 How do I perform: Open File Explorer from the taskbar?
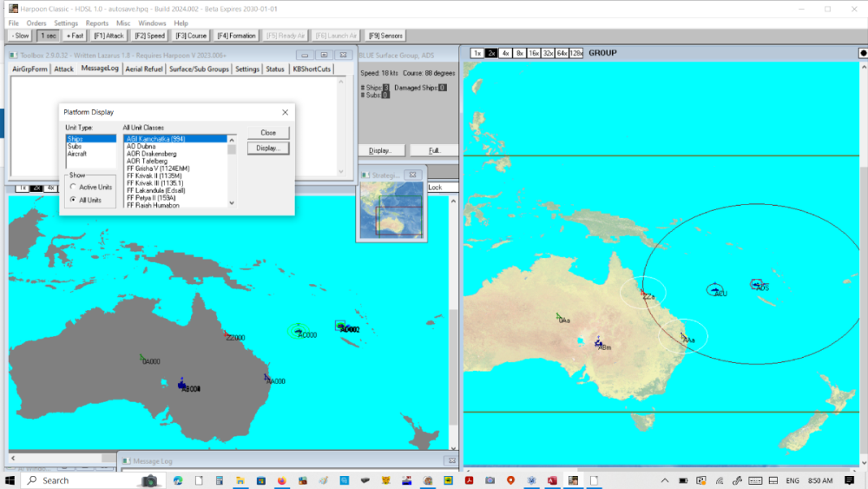tap(240, 480)
